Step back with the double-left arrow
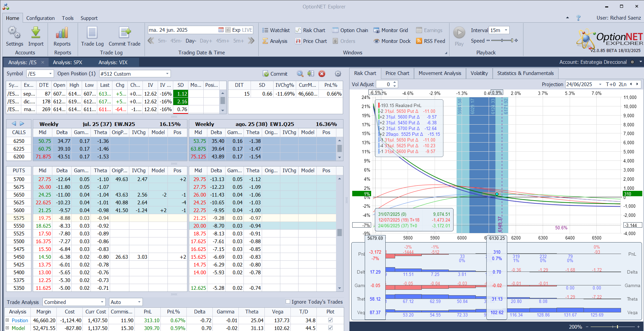 pyautogui.click(x=151, y=41)
